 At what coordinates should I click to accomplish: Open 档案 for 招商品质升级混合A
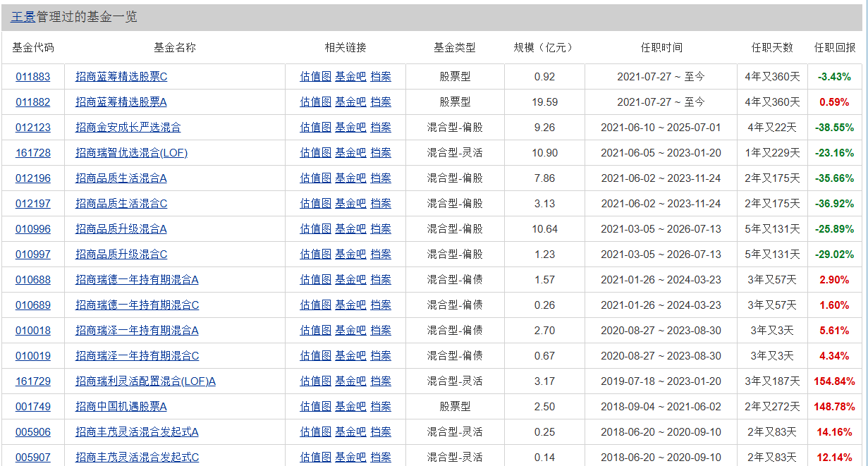pos(381,229)
